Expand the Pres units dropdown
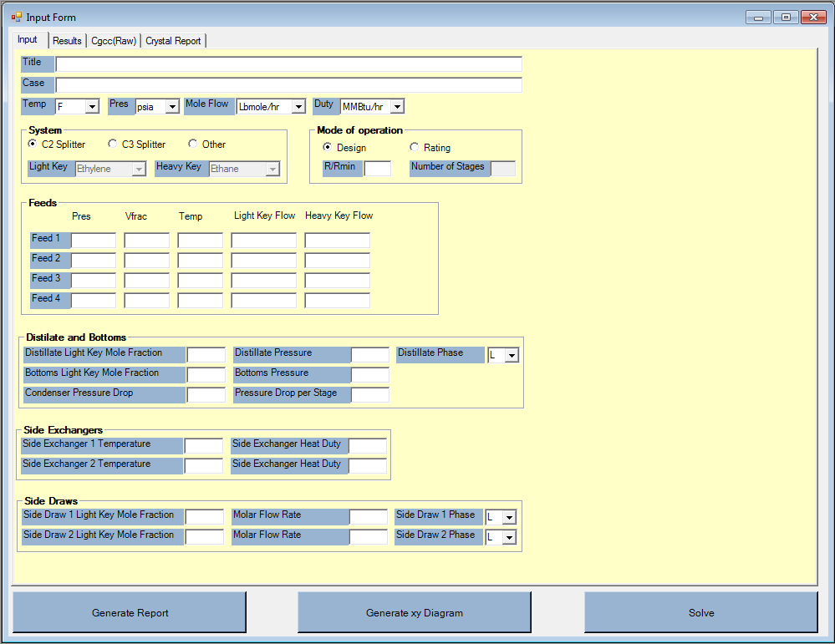835x644 pixels. pyautogui.click(x=172, y=107)
